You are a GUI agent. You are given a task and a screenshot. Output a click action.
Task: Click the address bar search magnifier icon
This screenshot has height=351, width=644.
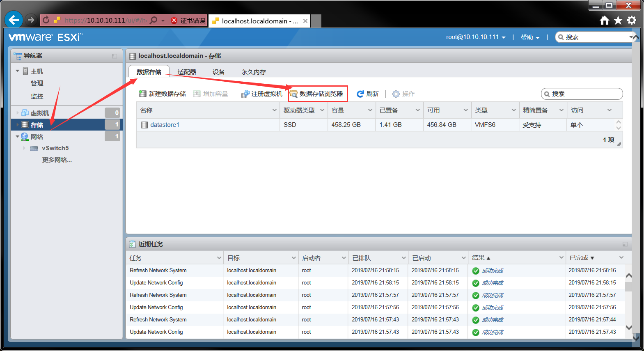pos(154,20)
